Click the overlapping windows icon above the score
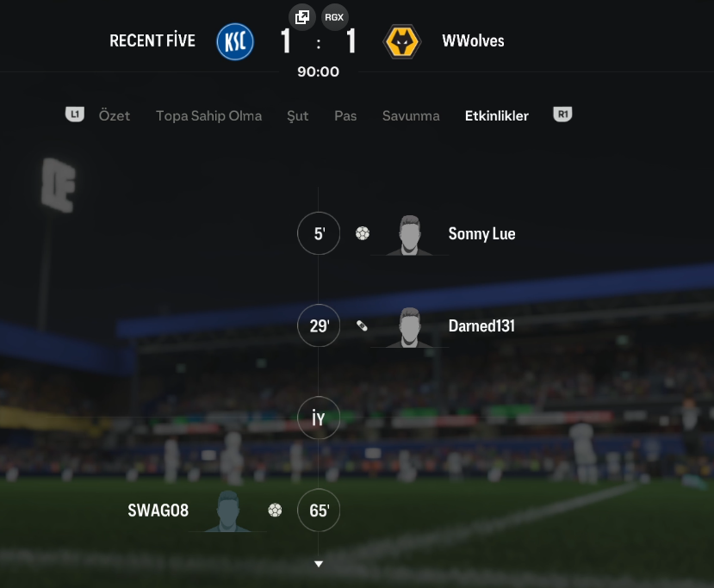714x588 pixels. pyautogui.click(x=302, y=17)
